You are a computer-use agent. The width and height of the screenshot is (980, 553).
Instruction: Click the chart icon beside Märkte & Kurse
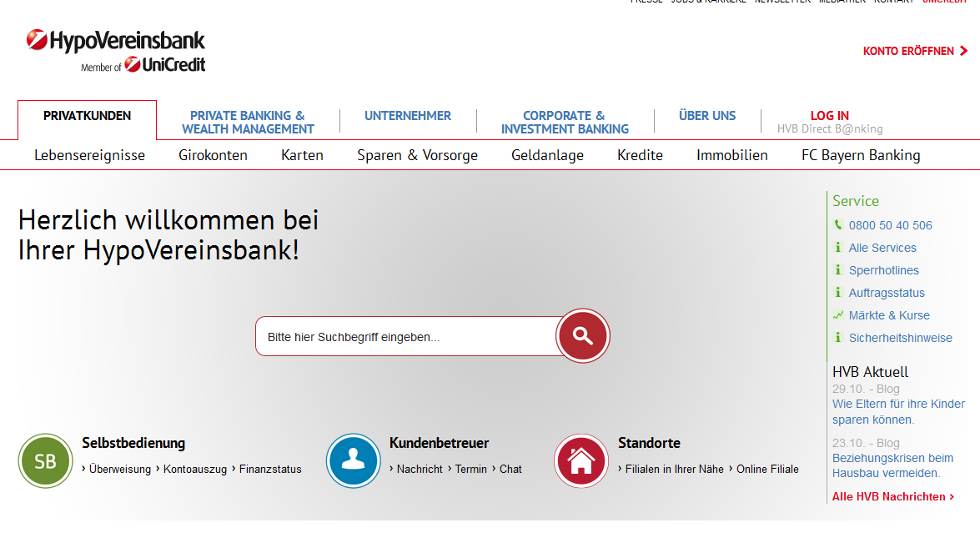coord(838,315)
